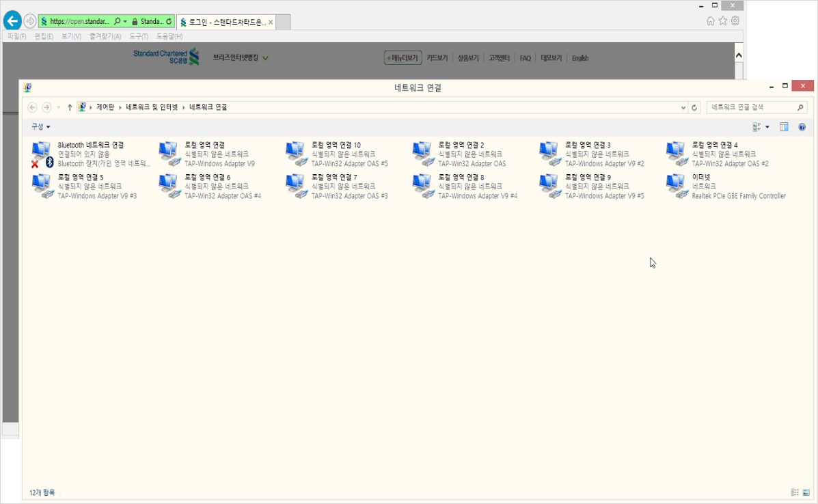Open Internet Explorer settings gear

pyautogui.click(x=733, y=21)
